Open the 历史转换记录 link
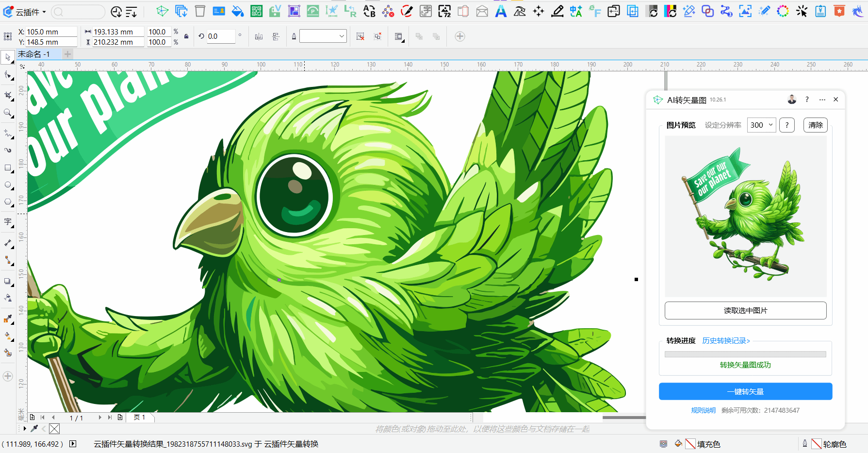This screenshot has height=453, width=868. (726, 341)
